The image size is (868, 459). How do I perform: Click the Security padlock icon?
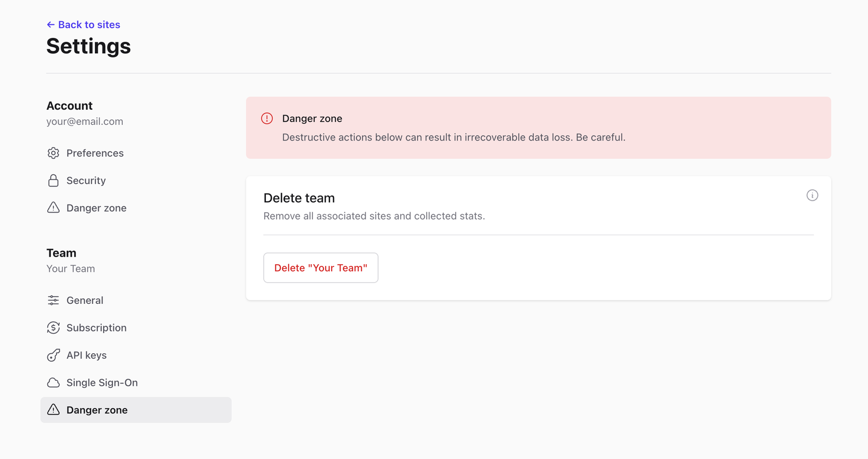(53, 181)
